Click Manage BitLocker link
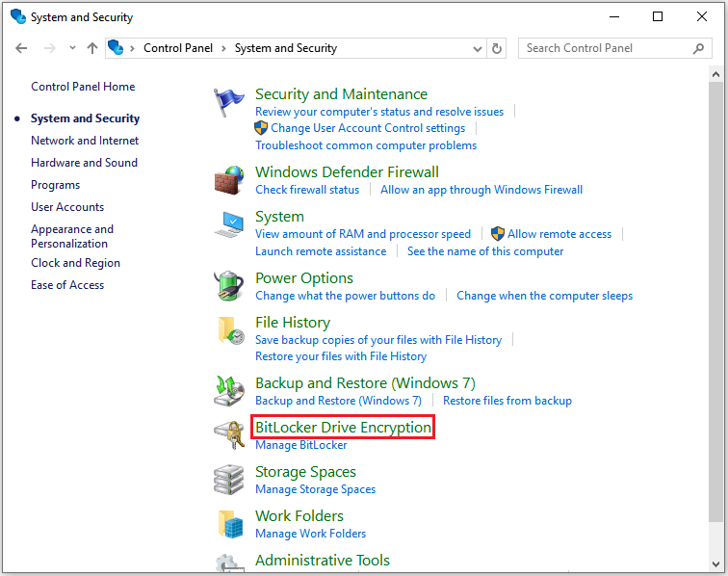The image size is (728, 576). [300, 445]
